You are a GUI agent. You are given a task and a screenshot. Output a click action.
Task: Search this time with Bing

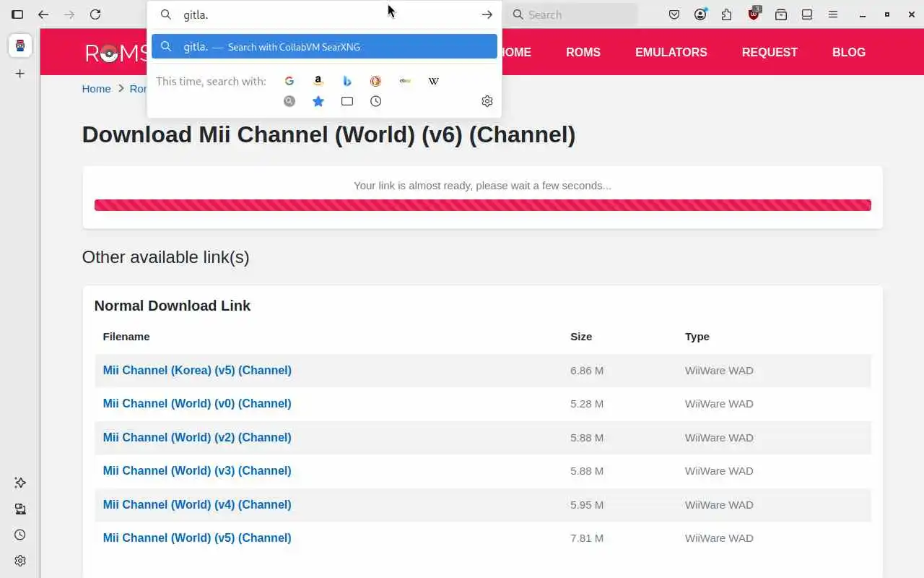tap(347, 81)
